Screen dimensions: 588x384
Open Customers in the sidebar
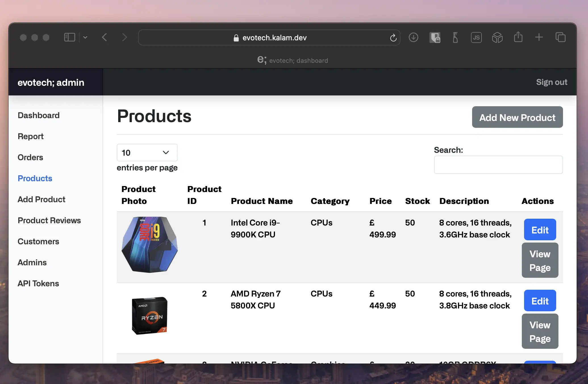tap(38, 241)
